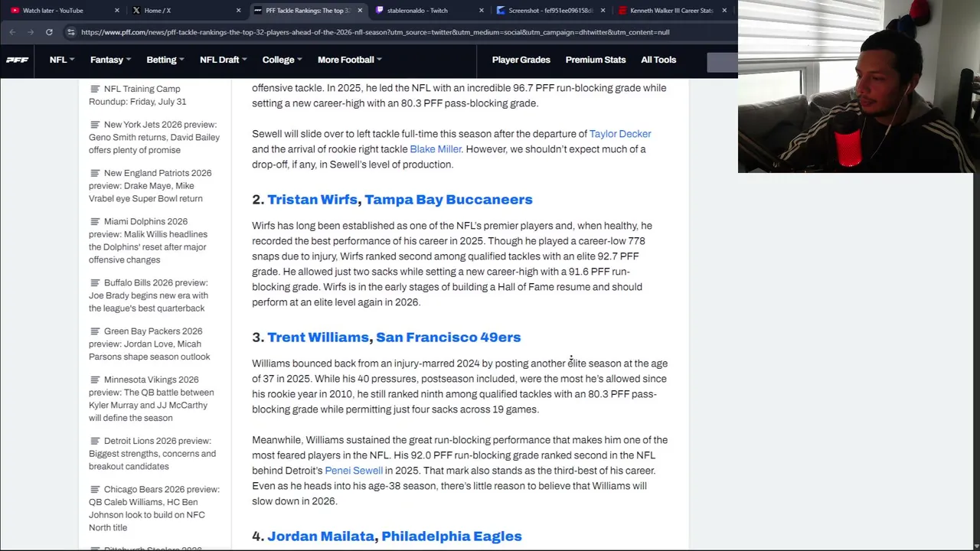The height and width of the screenshot is (551, 980).
Task: Open the Tampa Bay Buccaneers team link
Action: click(449, 200)
